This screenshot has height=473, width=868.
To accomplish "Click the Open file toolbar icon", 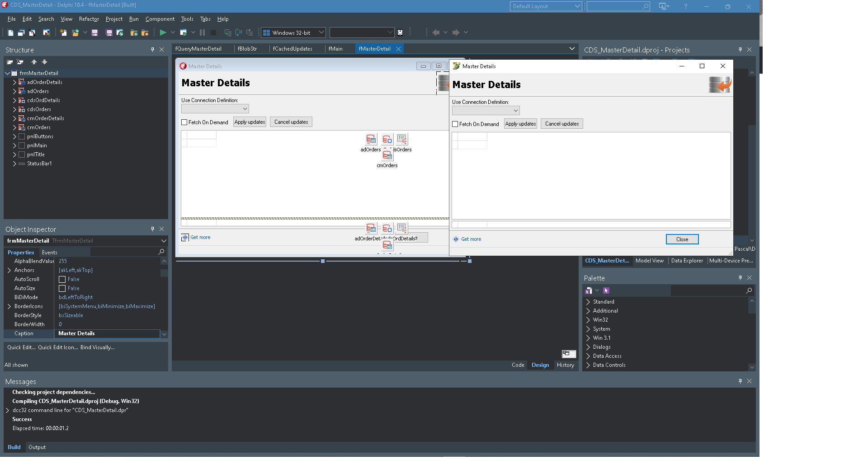I will [75, 33].
